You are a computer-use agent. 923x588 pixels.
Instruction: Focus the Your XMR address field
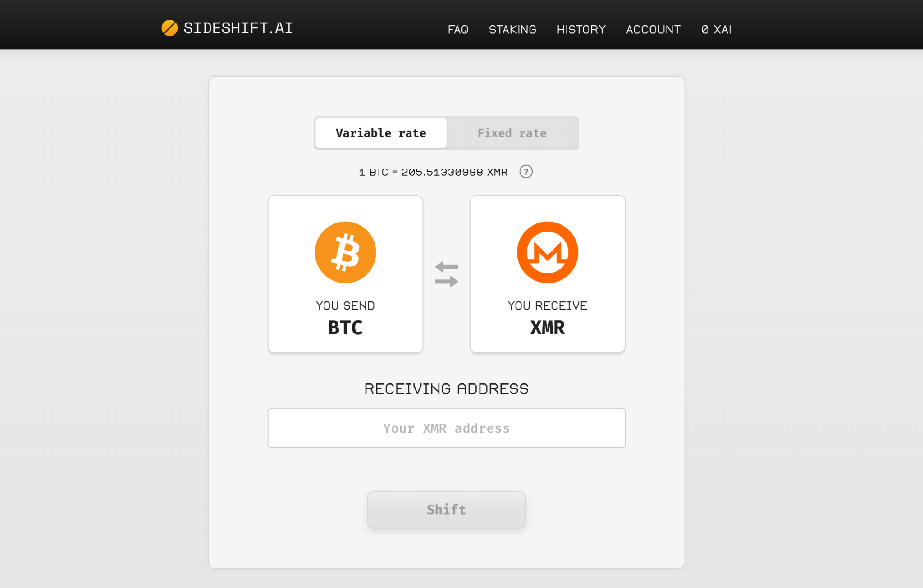(446, 428)
